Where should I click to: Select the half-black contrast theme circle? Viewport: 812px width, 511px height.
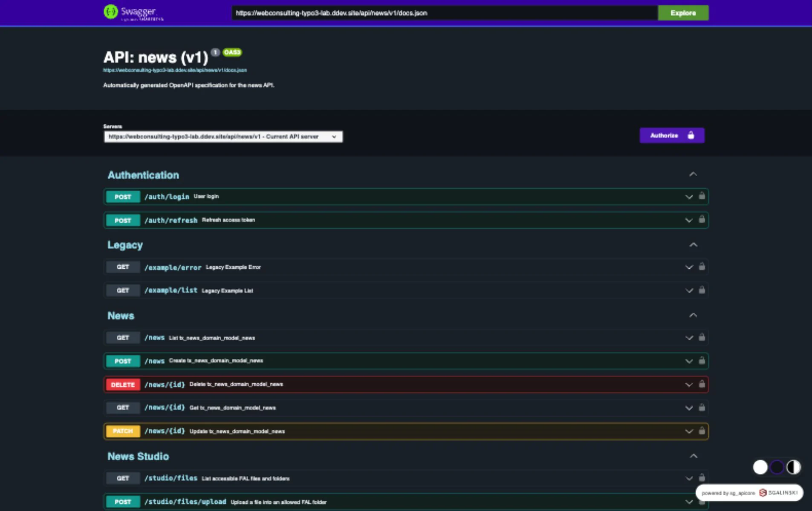point(793,467)
